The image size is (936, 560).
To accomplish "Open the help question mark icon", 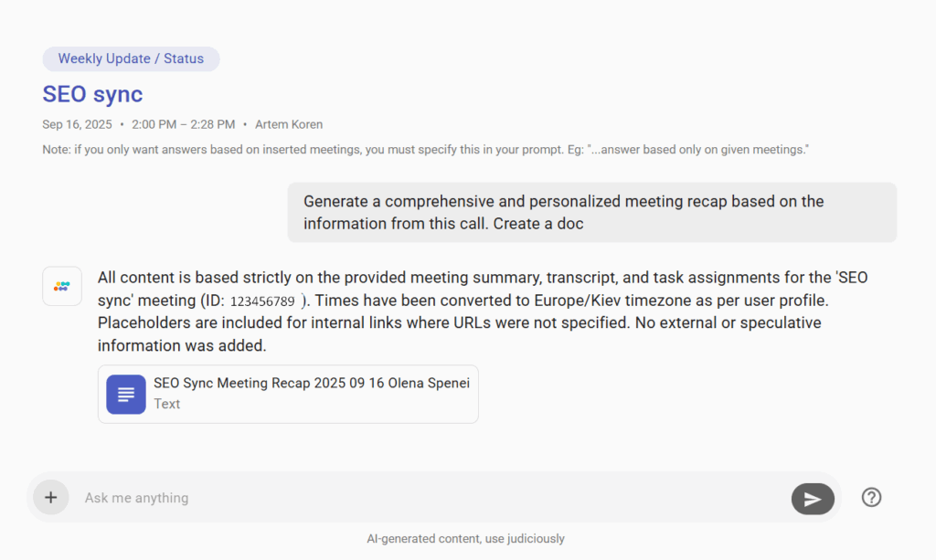I will (x=870, y=497).
